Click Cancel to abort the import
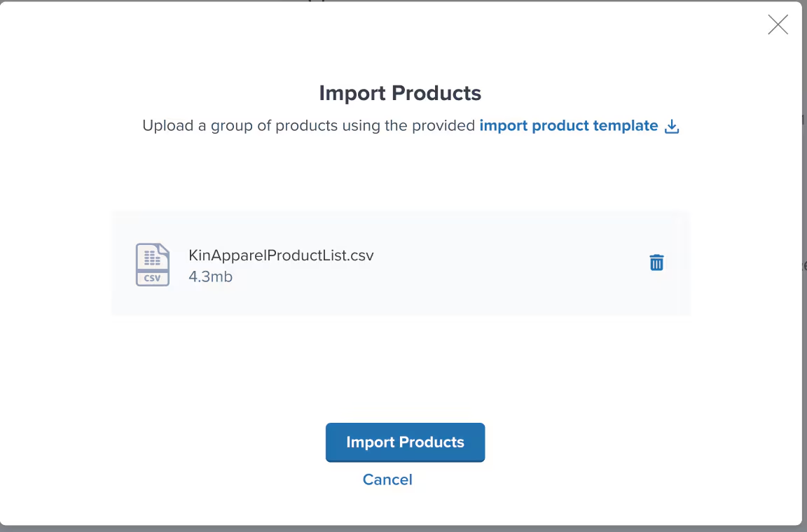 (387, 479)
